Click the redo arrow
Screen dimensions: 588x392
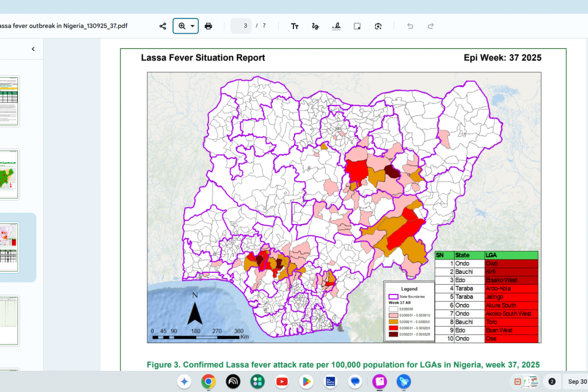[431, 26]
